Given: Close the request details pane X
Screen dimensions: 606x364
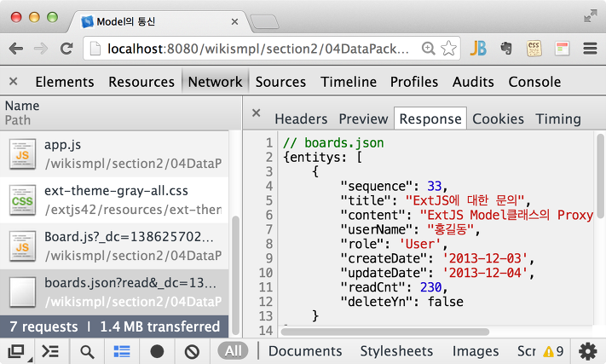Looking at the screenshot, I should click(x=256, y=113).
